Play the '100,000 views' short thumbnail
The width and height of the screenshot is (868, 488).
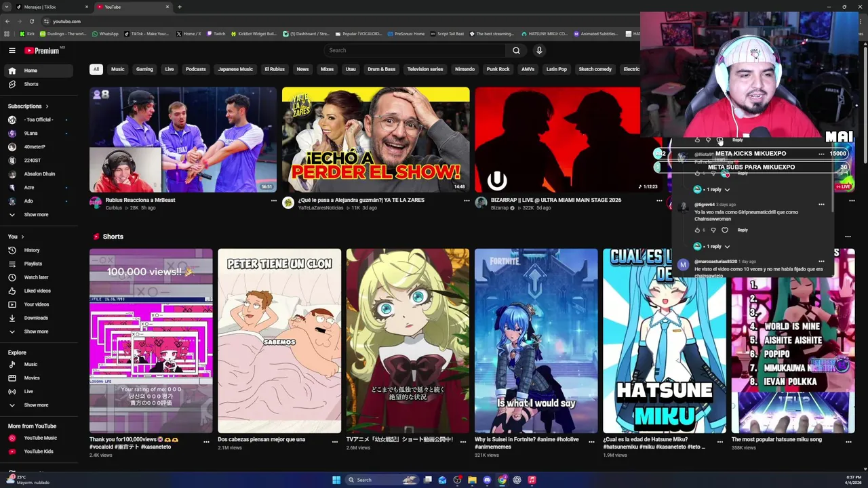(x=151, y=341)
